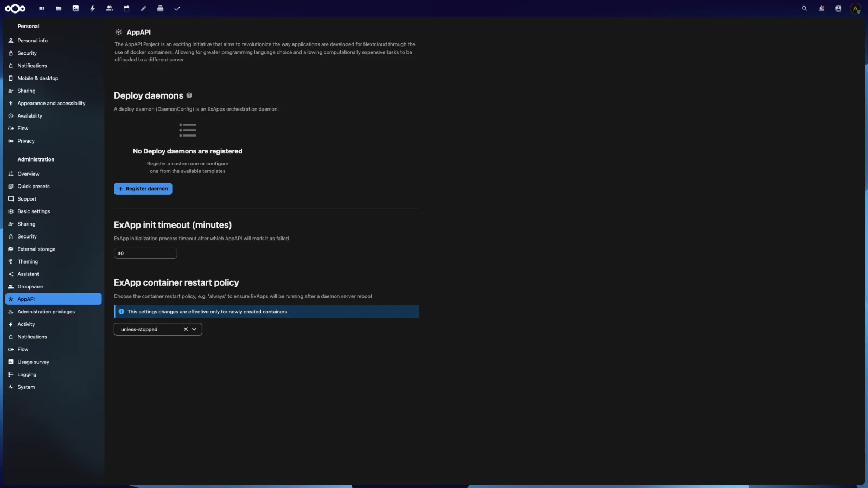Open Privacy settings

pos(54,141)
